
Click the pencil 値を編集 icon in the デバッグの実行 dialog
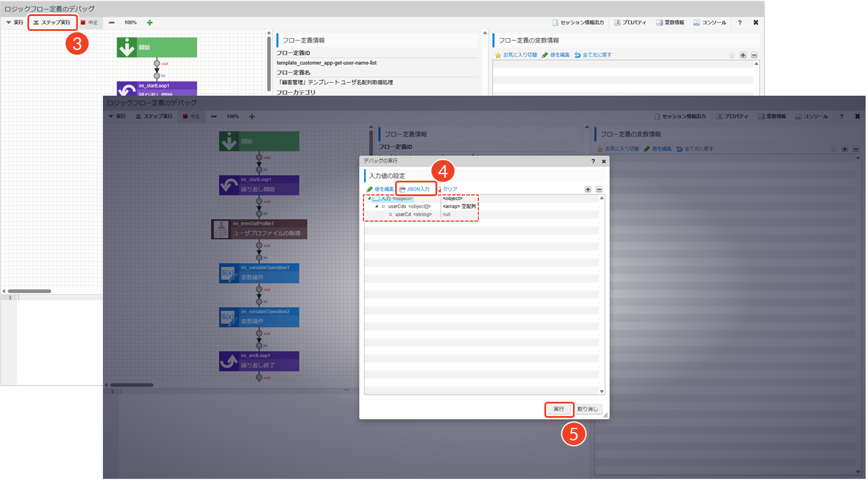[369, 189]
